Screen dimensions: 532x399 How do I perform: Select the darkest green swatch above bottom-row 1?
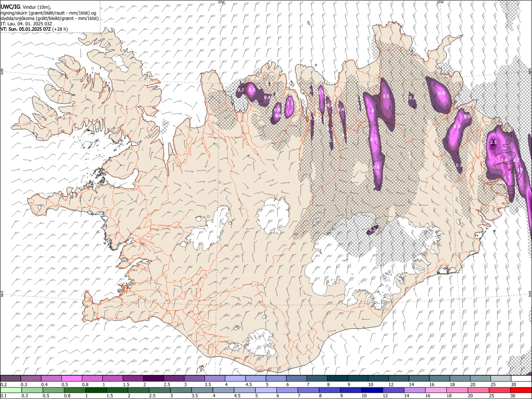click(96, 390)
